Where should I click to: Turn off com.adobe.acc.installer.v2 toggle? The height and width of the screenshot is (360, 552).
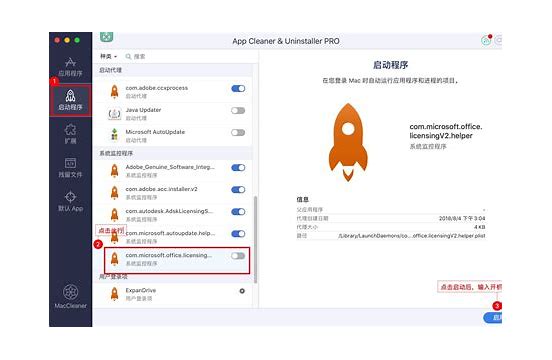coord(238,190)
